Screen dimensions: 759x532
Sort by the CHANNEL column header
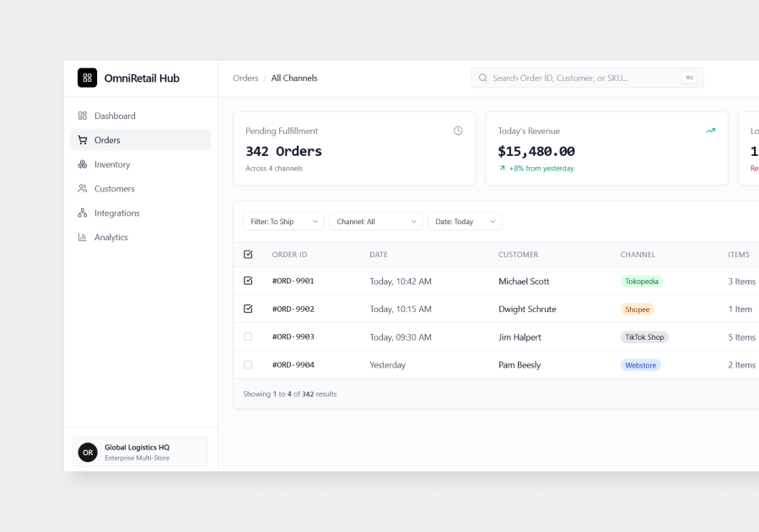pos(638,255)
